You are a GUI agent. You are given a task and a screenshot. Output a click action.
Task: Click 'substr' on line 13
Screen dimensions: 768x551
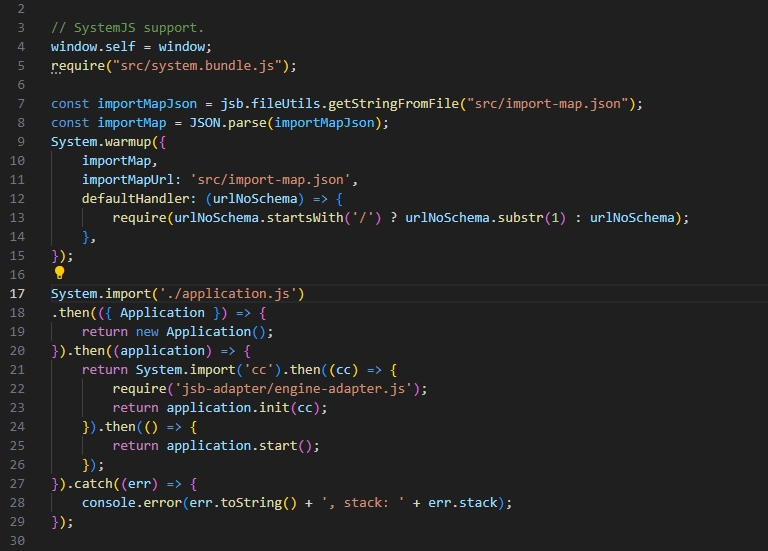(521, 217)
